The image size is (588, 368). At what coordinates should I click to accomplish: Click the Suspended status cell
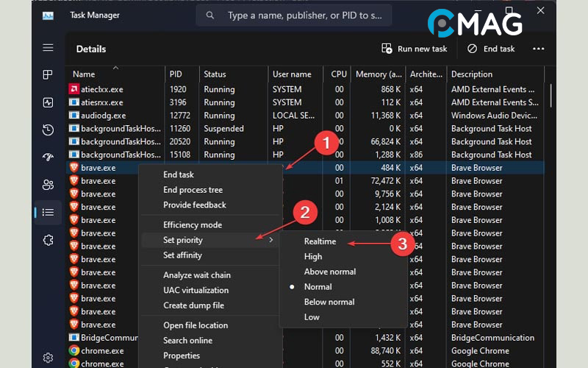[x=223, y=128]
